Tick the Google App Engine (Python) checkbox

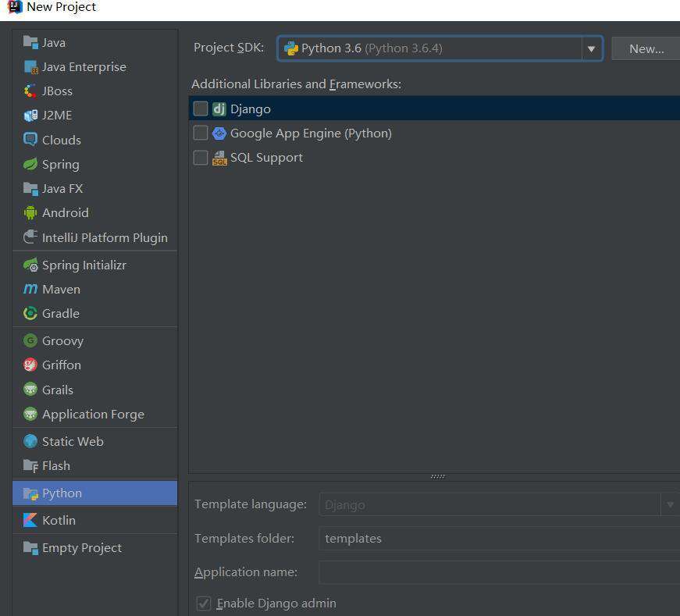[201, 133]
